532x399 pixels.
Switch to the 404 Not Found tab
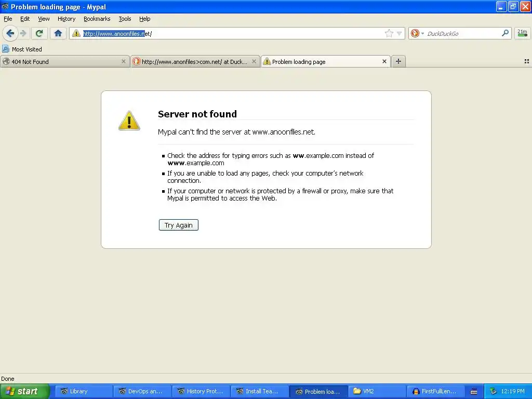pos(61,61)
